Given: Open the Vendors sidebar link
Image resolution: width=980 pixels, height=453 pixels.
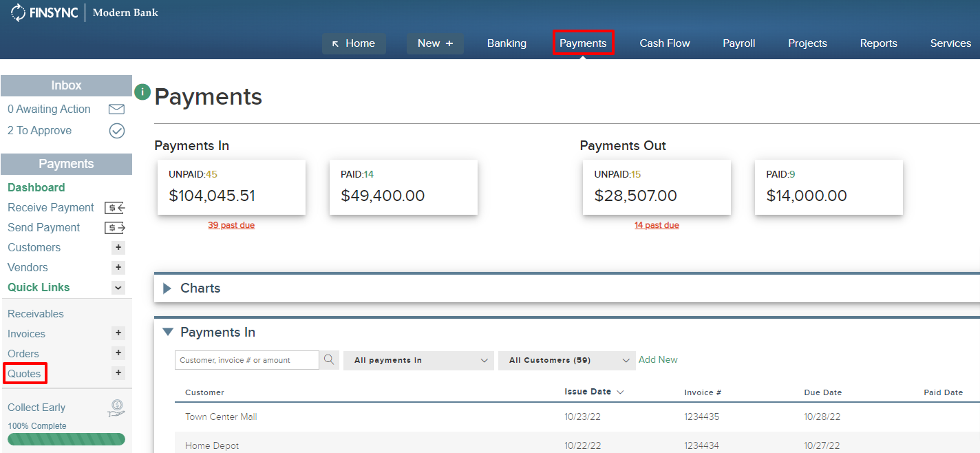Looking at the screenshot, I should tap(28, 267).
